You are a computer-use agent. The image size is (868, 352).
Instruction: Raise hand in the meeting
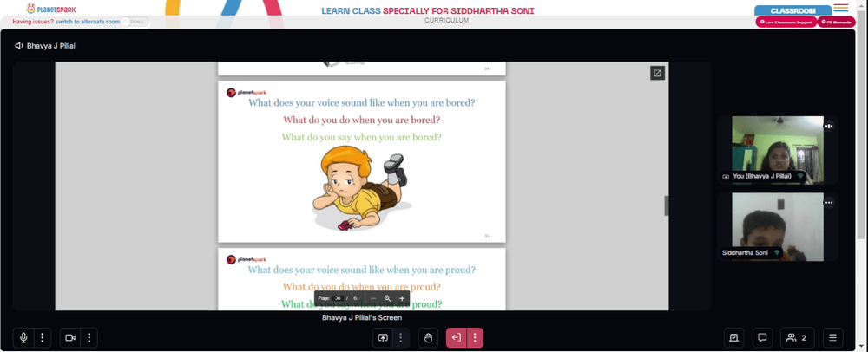click(x=428, y=337)
